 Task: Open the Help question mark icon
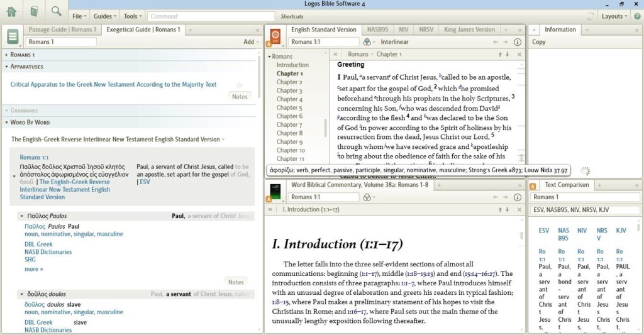click(637, 16)
